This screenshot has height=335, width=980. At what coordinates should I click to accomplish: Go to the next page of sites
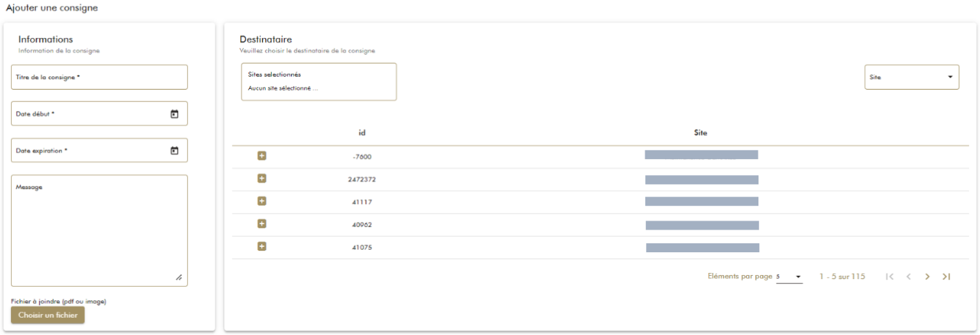click(x=928, y=276)
